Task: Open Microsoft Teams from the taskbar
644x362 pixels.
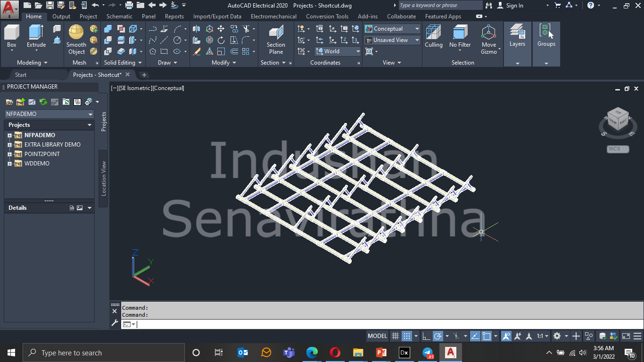Action: tap(289, 353)
